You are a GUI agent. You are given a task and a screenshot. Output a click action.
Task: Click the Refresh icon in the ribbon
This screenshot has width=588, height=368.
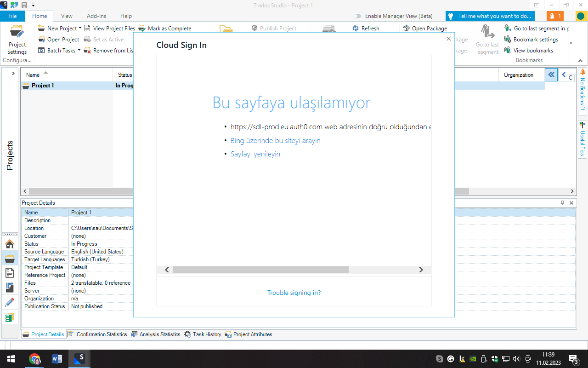(x=356, y=29)
